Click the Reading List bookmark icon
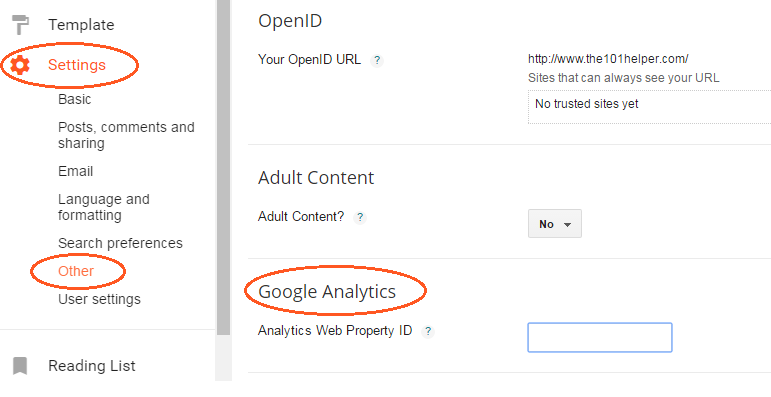This screenshot has width=771, height=397. coord(20,366)
